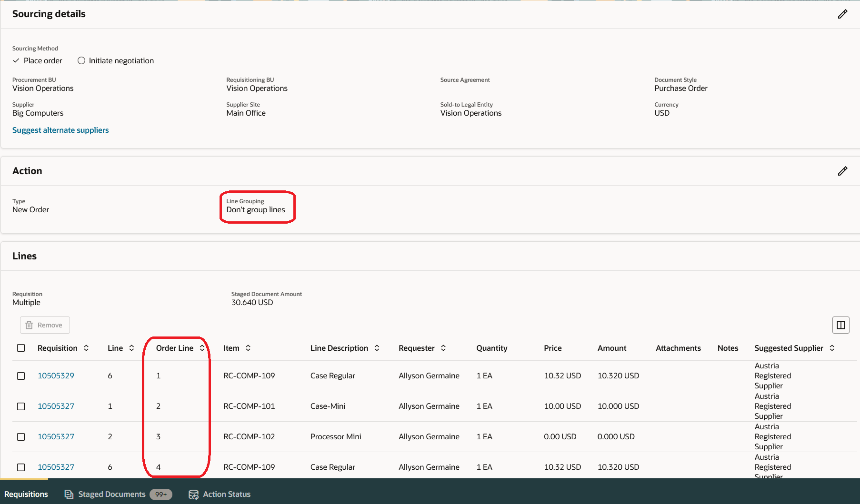Select the 30.640 USD staged document amount
This screenshot has height=504, width=860.
252,302
